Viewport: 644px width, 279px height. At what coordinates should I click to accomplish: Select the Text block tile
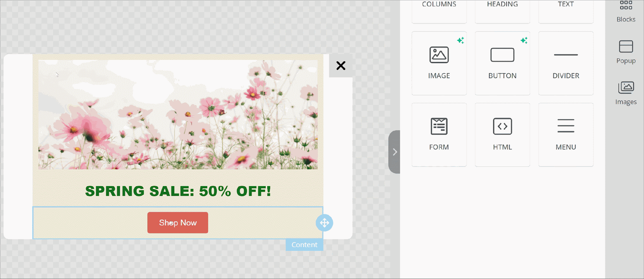[566, 11]
